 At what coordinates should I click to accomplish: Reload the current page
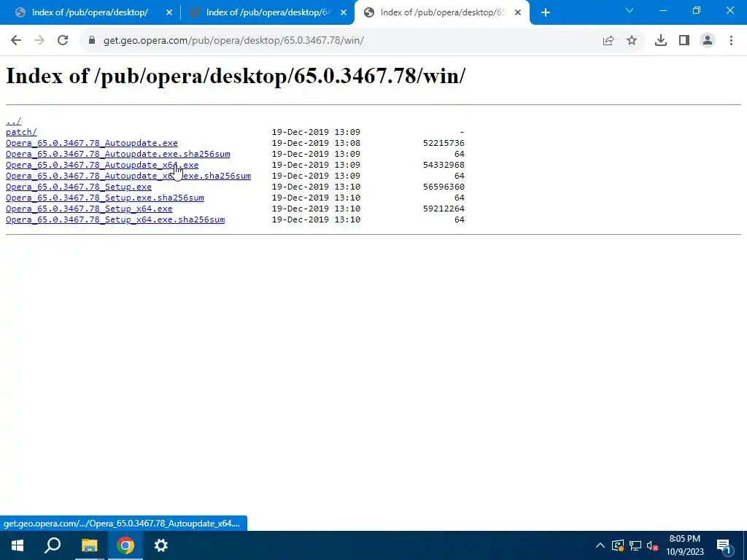pyautogui.click(x=63, y=41)
